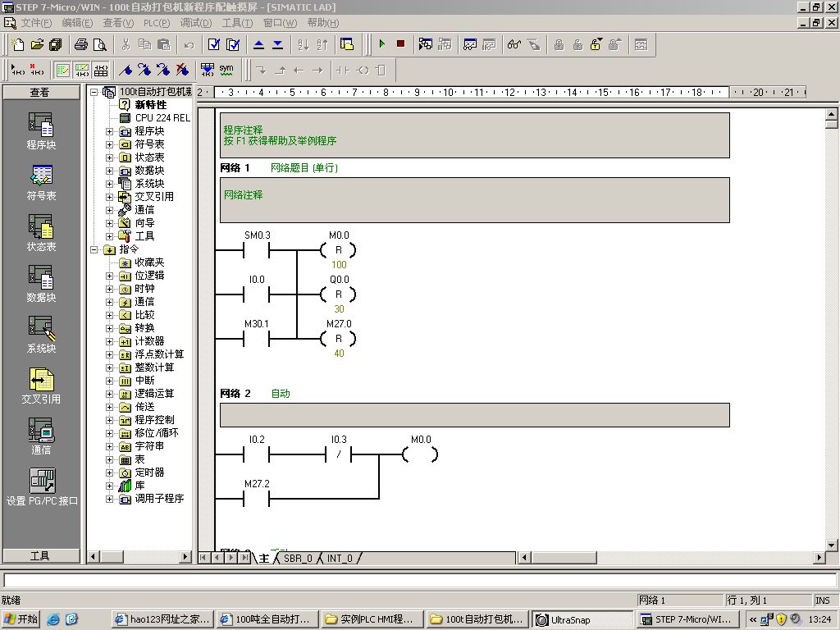Click the Upload (blue up arrow) icon
The image size is (840, 630).
pos(258,44)
